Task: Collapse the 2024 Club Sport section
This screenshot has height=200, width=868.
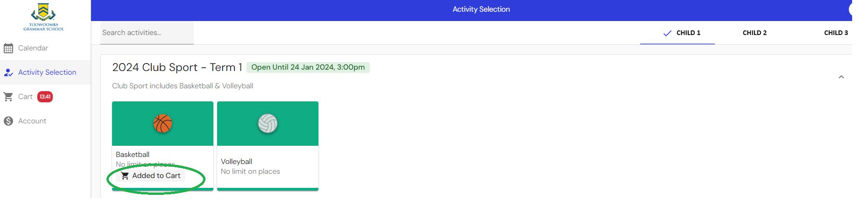Action: pyautogui.click(x=841, y=77)
